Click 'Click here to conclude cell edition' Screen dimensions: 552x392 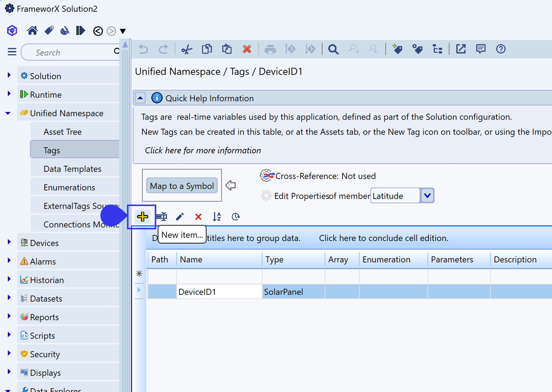[x=384, y=238]
